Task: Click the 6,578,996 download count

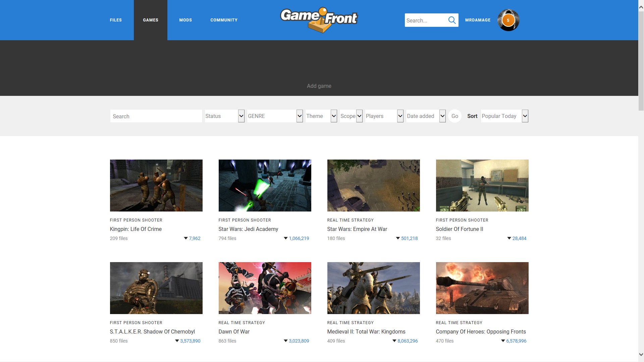Action: [516, 341]
